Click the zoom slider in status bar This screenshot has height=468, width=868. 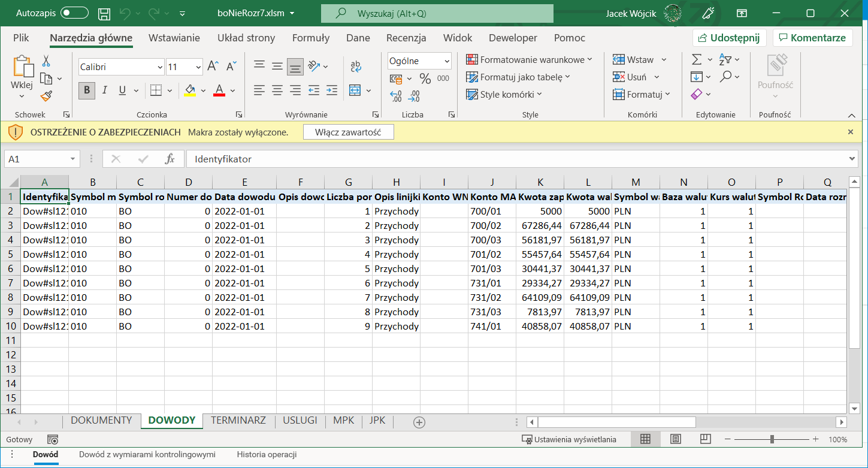click(x=772, y=439)
